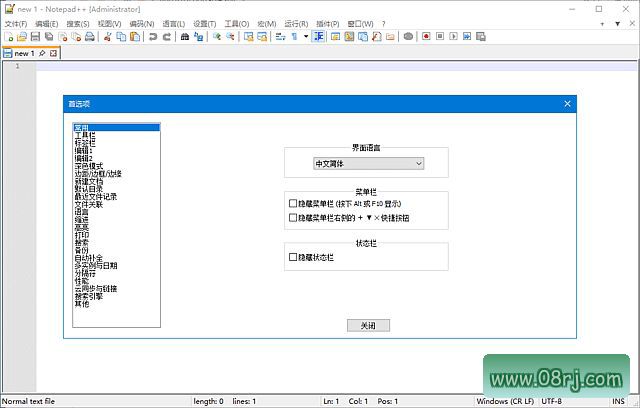This screenshot has height=408, width=640.
Task: Select 自动补全 in the preferences list
Action: point(91,257)
